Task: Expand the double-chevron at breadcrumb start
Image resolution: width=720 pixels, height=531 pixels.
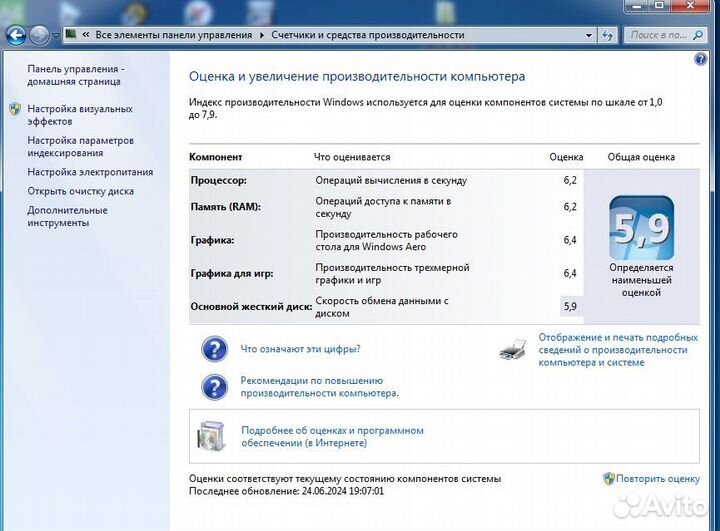Action: click(x=85, y=35)
